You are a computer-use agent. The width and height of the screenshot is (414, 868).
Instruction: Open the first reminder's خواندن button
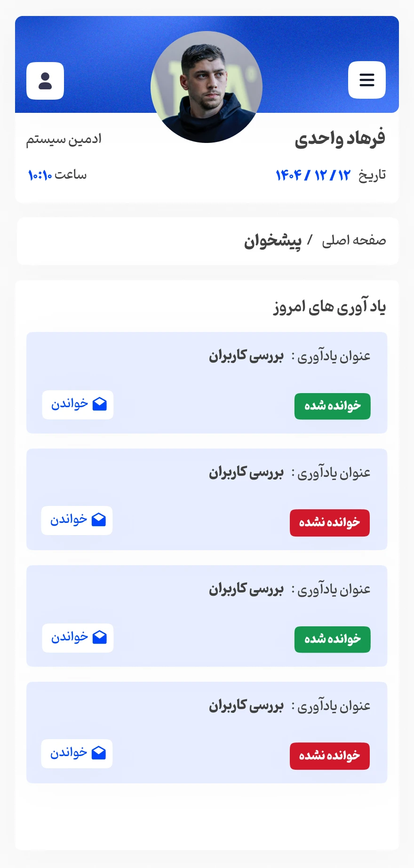click(78, 404)
